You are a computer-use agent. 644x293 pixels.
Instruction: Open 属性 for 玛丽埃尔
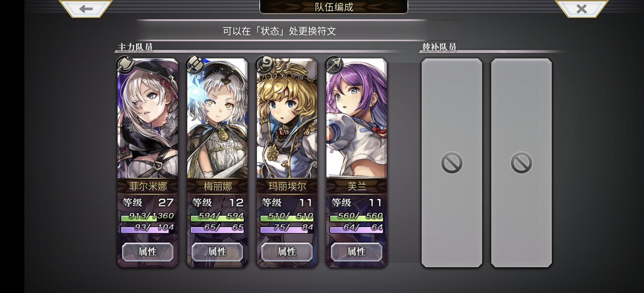tap(287, 252)
